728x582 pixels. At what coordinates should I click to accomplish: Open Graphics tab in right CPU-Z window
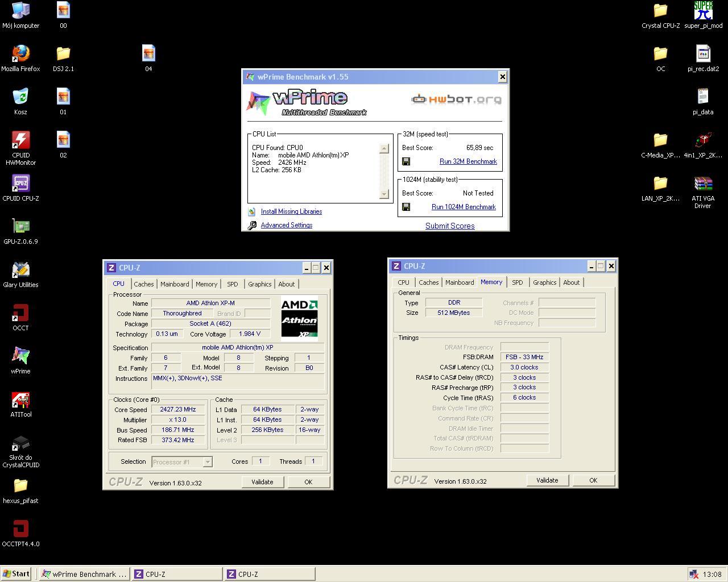(544, 282)
